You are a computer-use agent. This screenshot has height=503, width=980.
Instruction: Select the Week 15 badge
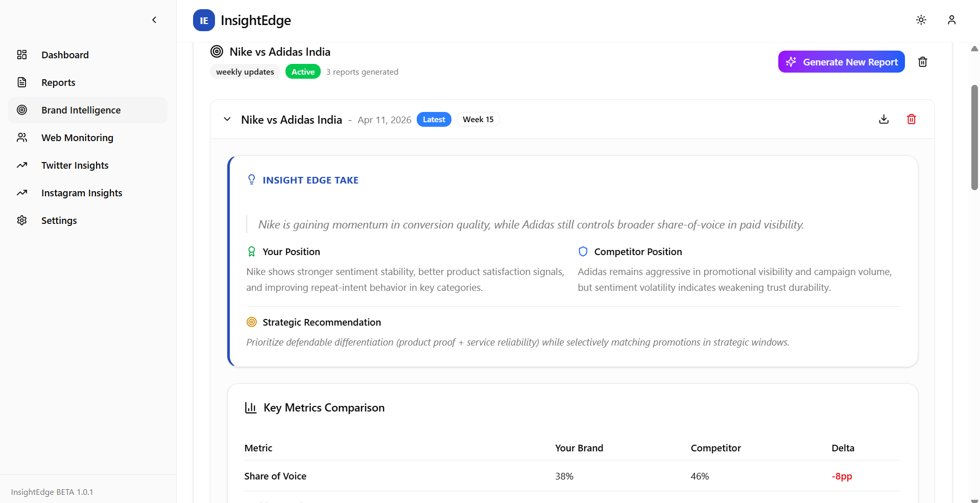(x=478, y=119)
